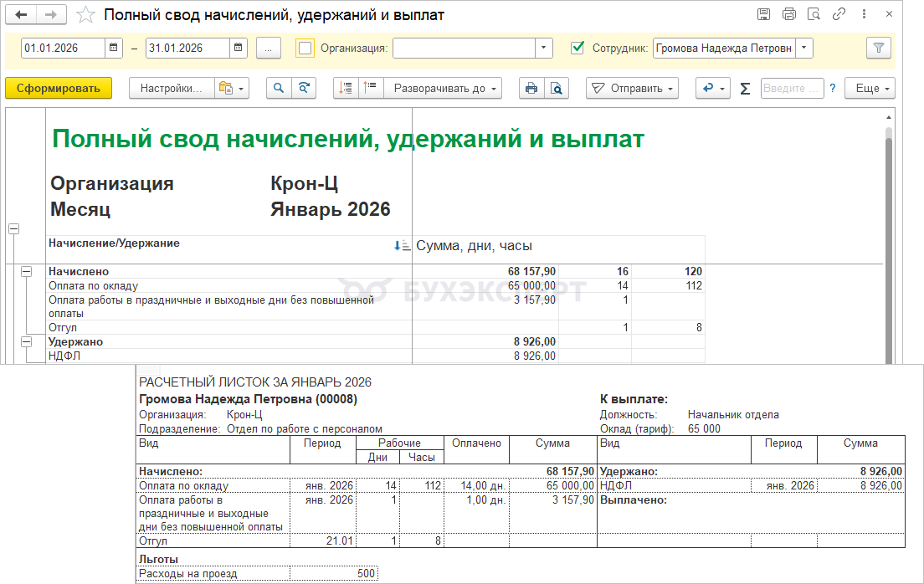Collapse the Удержано group
The image size is (924, 584).
(x=26, y=342)
